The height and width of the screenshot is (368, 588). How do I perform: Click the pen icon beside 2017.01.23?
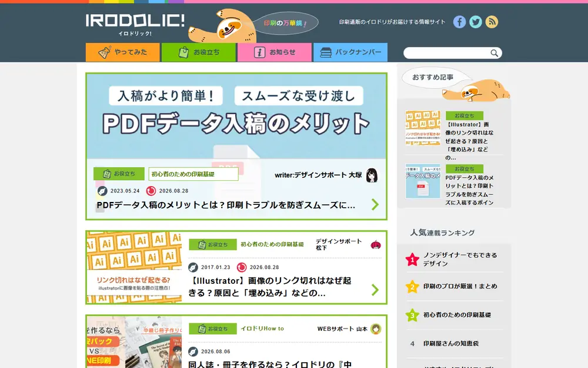pos(193,267)
